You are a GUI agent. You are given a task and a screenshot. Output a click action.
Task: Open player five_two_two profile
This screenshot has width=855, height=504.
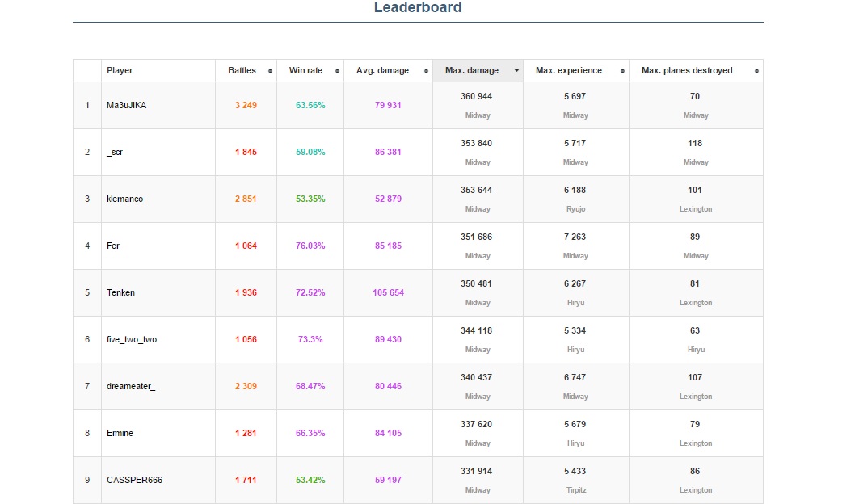(x=132, y=339)
